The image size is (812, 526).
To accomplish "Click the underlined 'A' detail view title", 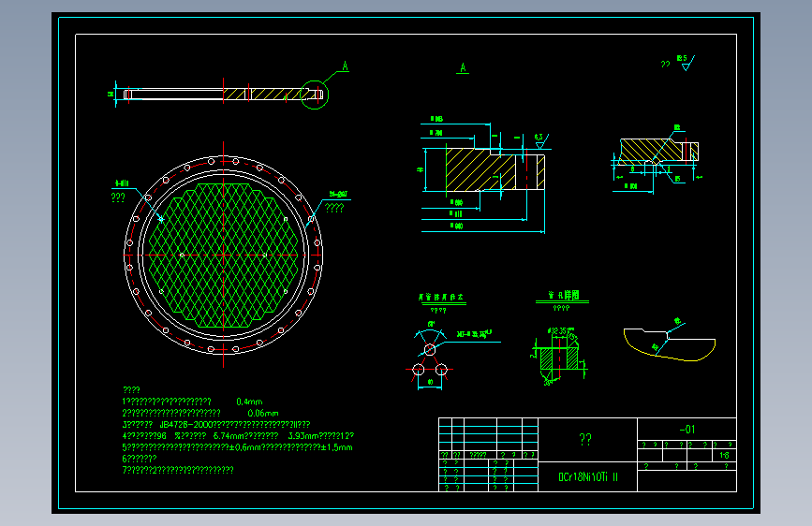I will (463, 67).
